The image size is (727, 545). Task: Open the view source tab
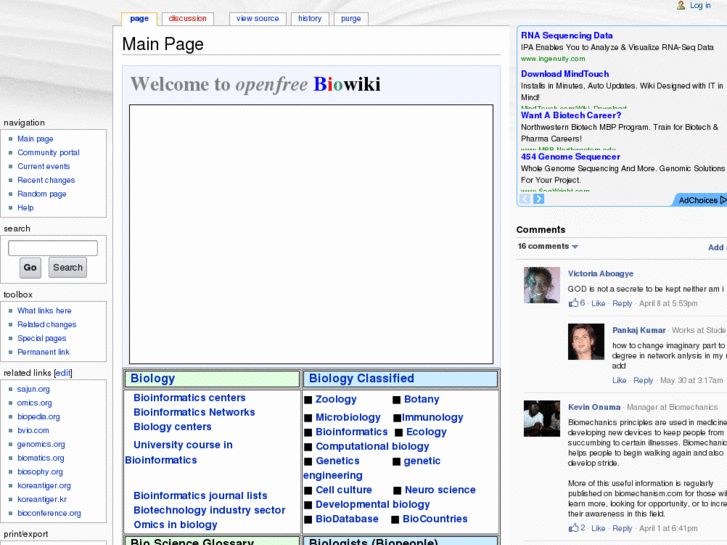click(x=257, y=19)
